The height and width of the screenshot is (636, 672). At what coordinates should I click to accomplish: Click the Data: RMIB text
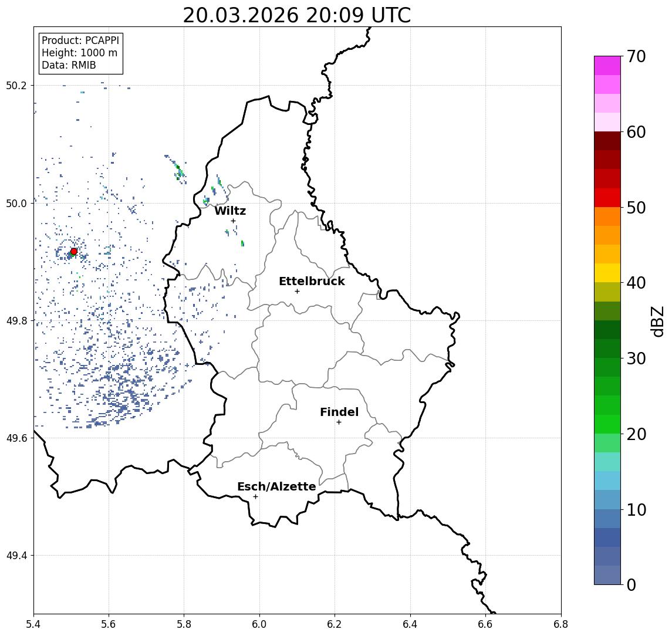coord(69,65)
